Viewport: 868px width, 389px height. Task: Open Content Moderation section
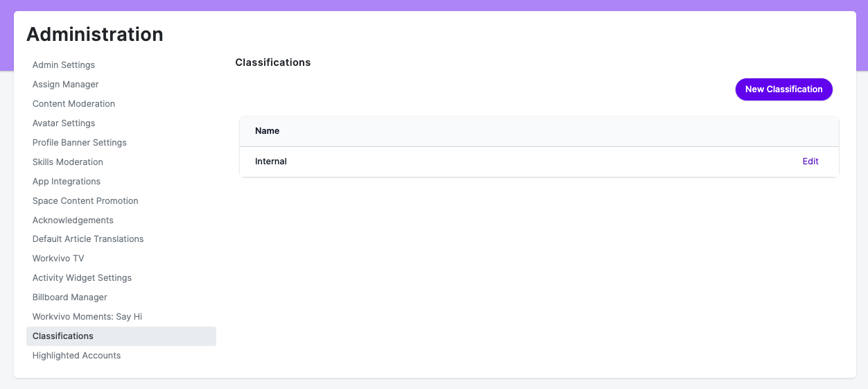(x=73, y=104)
